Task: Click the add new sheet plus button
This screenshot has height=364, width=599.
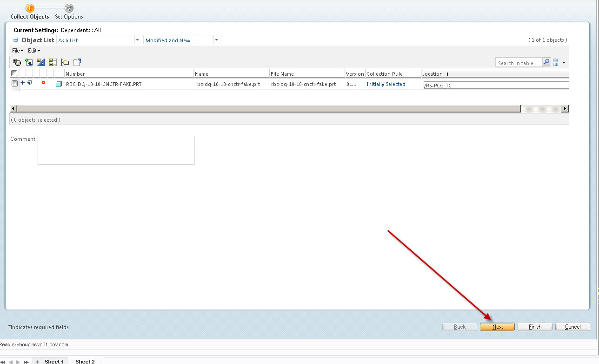Action: coord(37,362)
